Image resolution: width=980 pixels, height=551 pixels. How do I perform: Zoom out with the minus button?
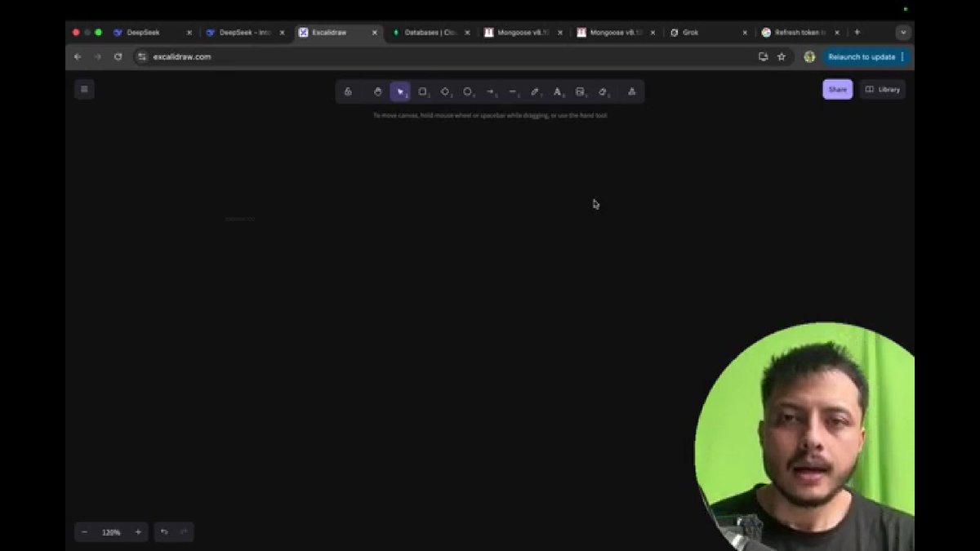(x=85, y=532)
